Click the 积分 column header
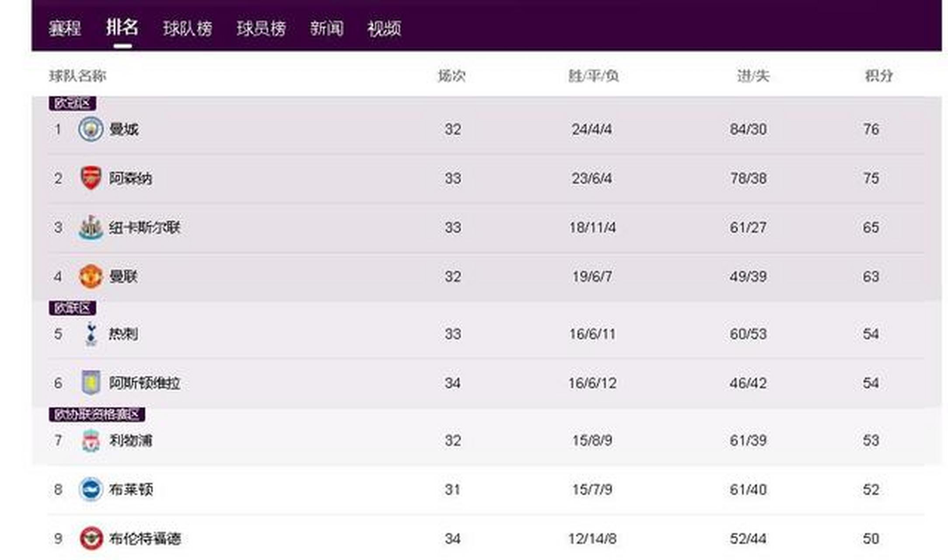Screen dimensions: 948x560 (x=878, y=76)
